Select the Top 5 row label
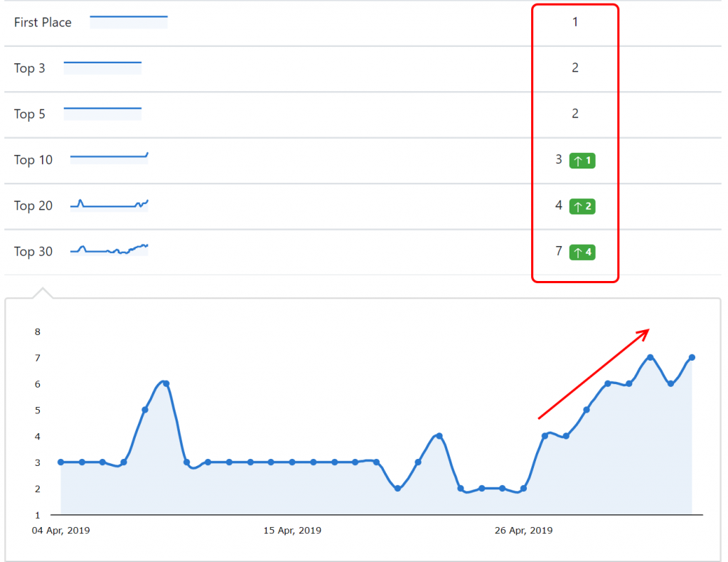Viewport: 728px width, 562px height. point(30,115)
